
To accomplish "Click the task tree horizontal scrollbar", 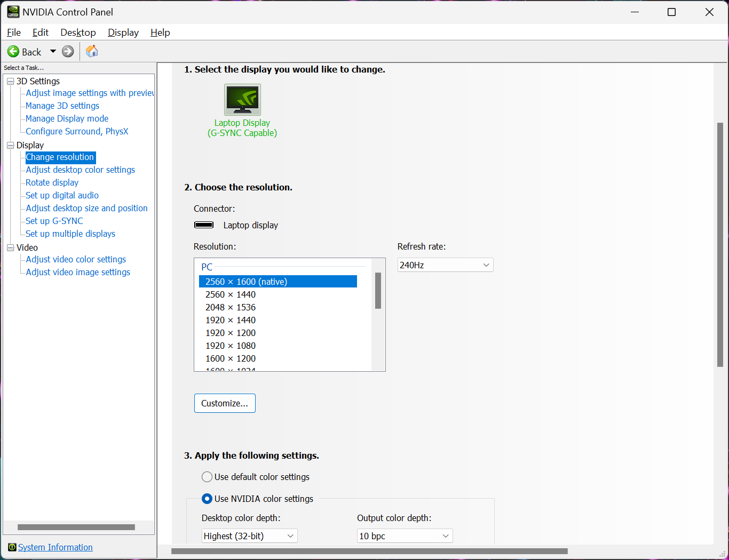I will pos(76,527).
